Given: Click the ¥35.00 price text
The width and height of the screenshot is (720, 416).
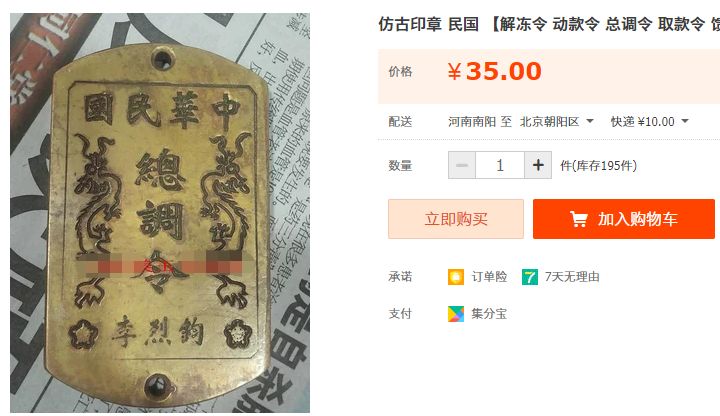Looking at the screenshot, I should (x=495, y=71).
